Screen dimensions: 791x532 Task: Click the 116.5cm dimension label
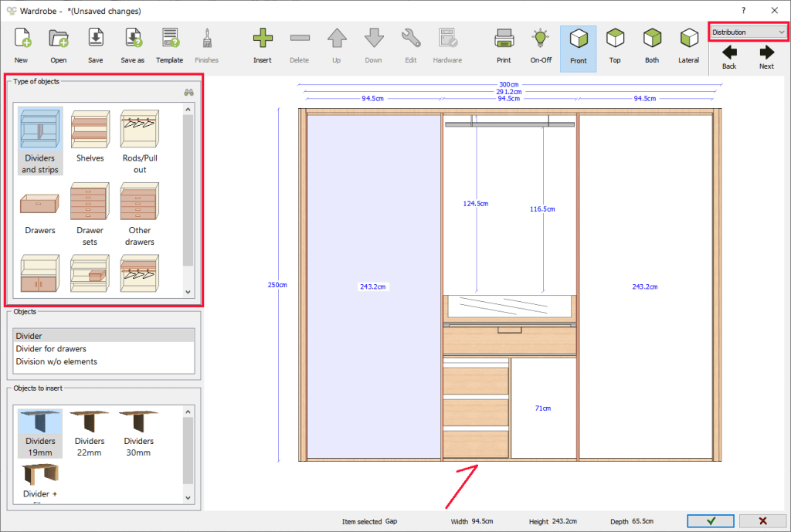(x=542, y=208)
